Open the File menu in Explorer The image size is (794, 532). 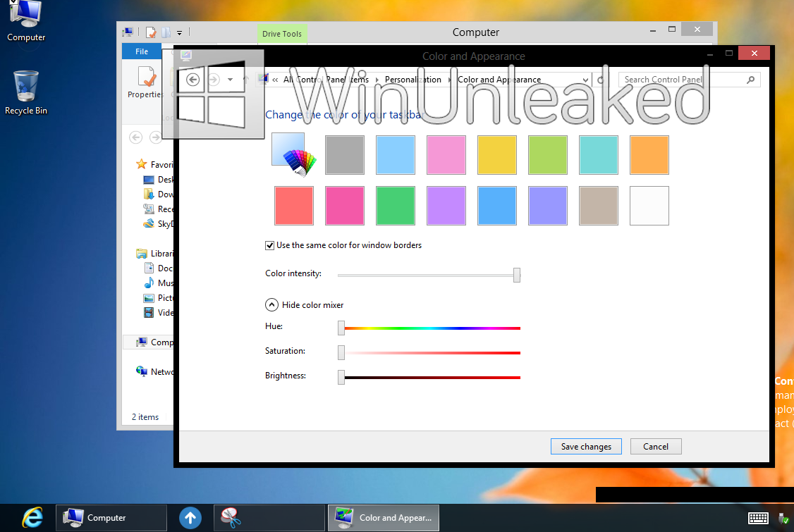pyautogui.click(x=140, y=51)
